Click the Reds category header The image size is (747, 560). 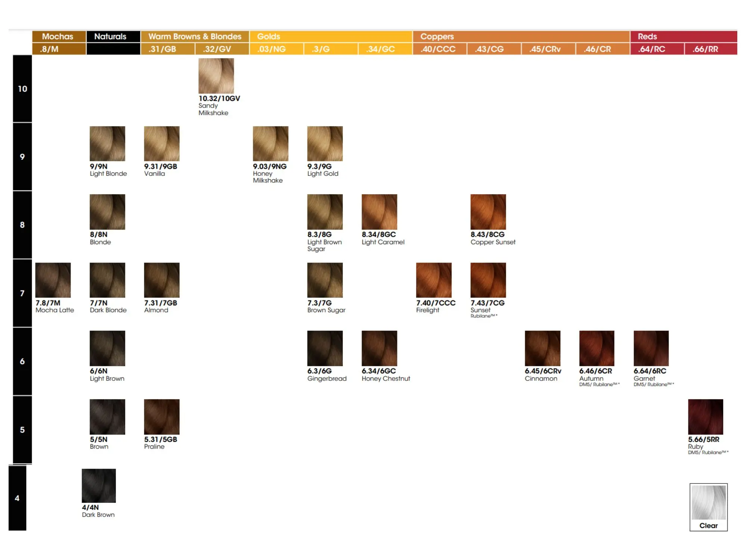pos(647,37)
